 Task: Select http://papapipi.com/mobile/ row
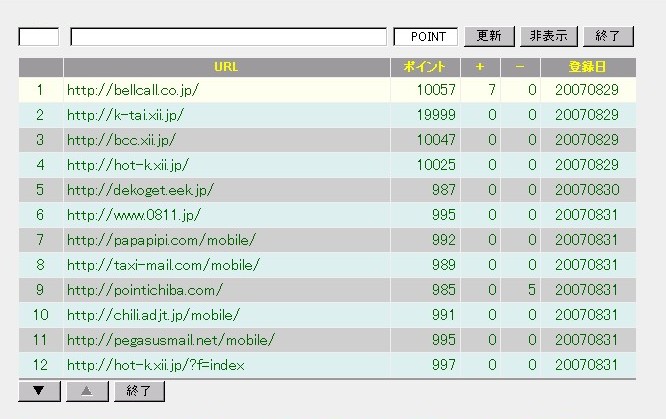tap(327, 240)
